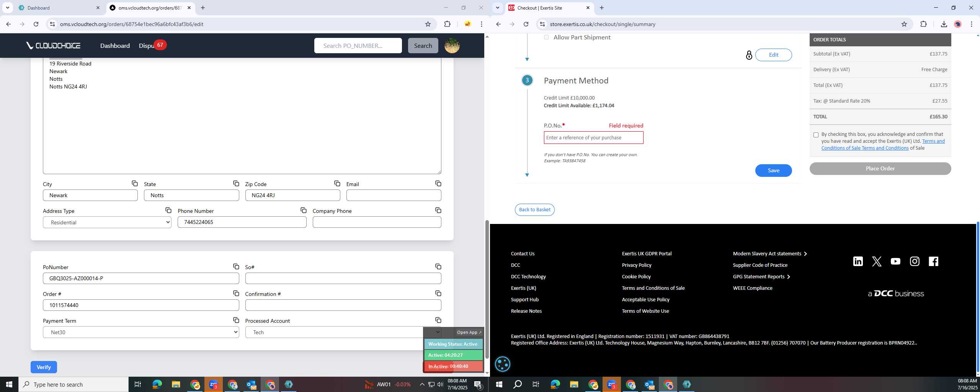Screen dimensions: 980x392
Task: Open Exertis LinkedIn page icon
Action: pyautogui.click(x=858, y=261)
